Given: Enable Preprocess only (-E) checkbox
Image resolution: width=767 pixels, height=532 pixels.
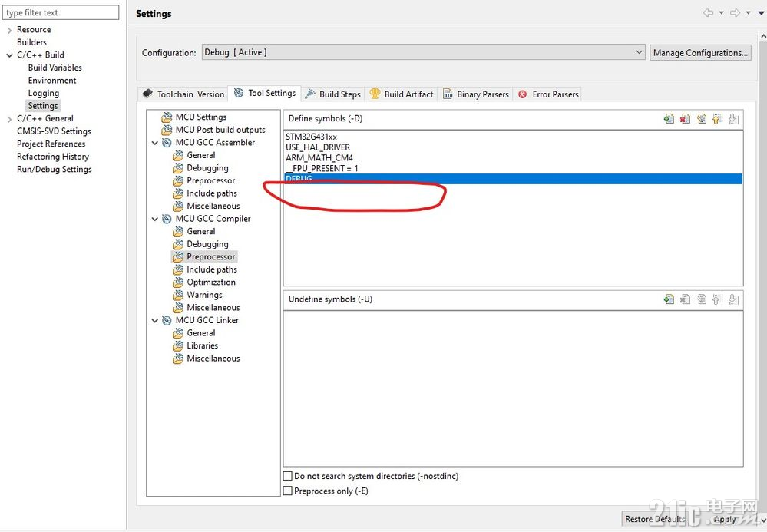Looking at the screenshot, I should click(x=288, y=491).
